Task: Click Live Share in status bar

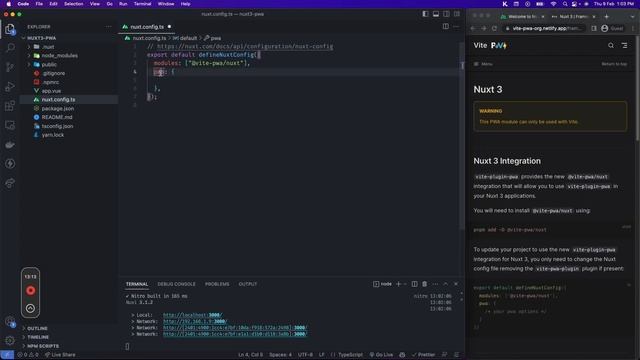Action: click(x=60, y=355)
